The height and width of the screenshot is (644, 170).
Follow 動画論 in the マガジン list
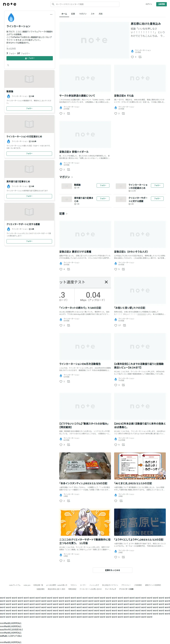tap(103, 185)
